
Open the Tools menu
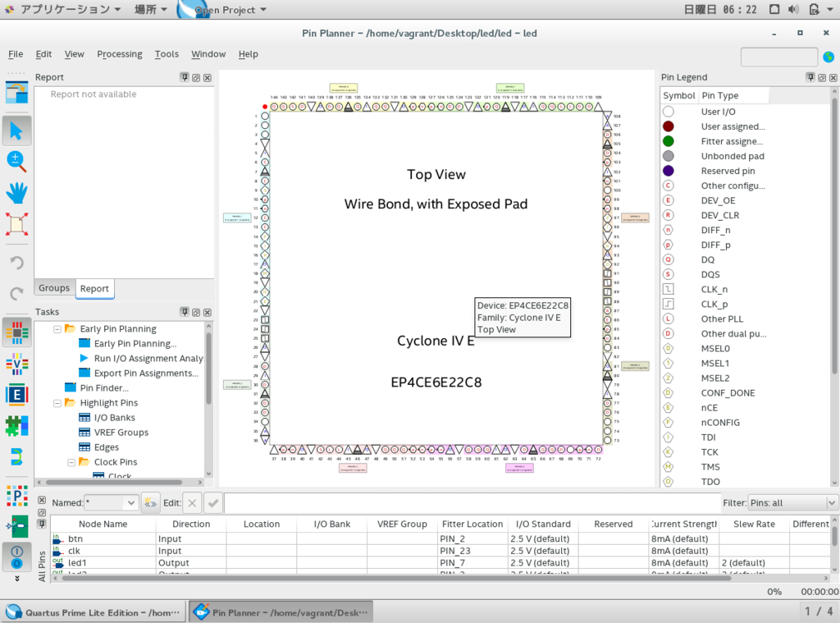[167, 54]
